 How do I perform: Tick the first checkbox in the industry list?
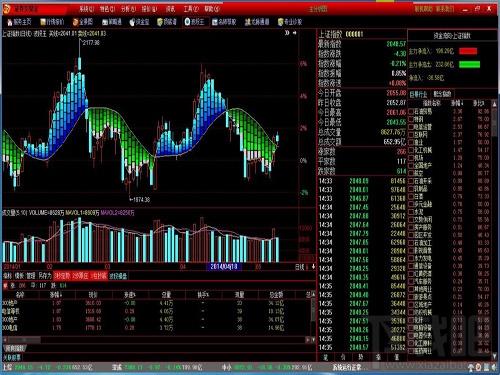click(x=411, y=111)
